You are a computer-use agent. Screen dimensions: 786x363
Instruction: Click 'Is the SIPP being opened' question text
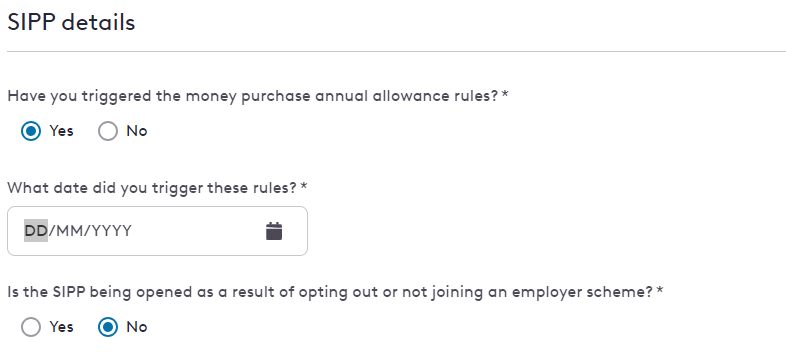point(330,292)
